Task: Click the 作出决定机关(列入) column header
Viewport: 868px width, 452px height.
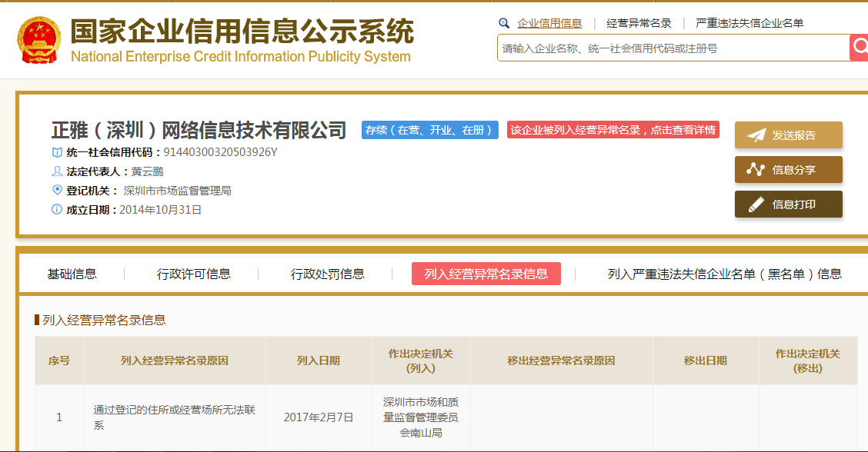Action: click(x=421, y=361)
